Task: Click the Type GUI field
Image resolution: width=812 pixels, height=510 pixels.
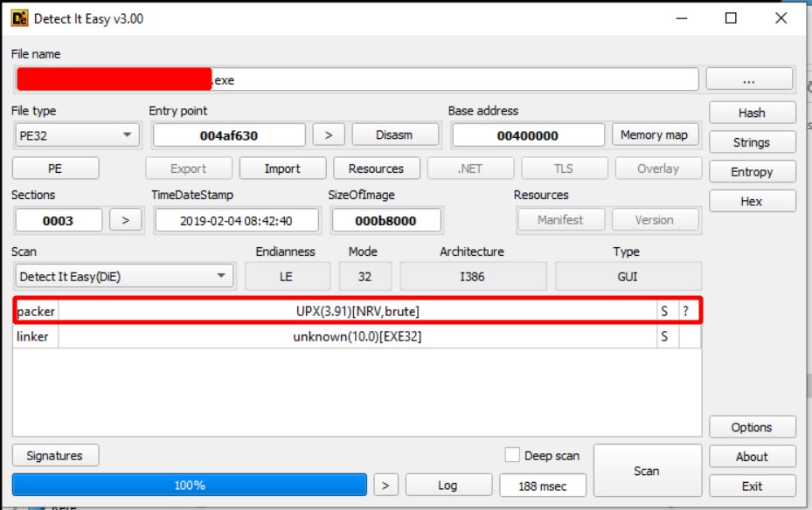Action: click(x=628, y=277)
